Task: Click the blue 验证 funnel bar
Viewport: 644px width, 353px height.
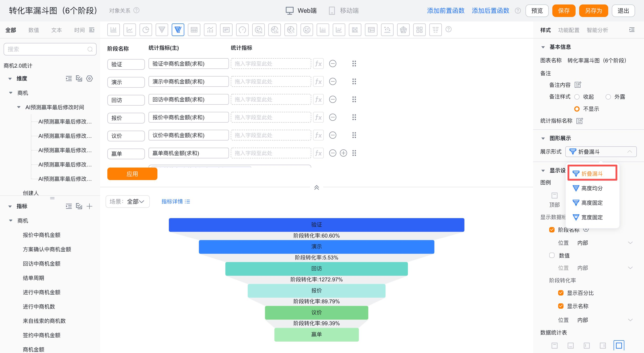Action: tap(316, 225)
